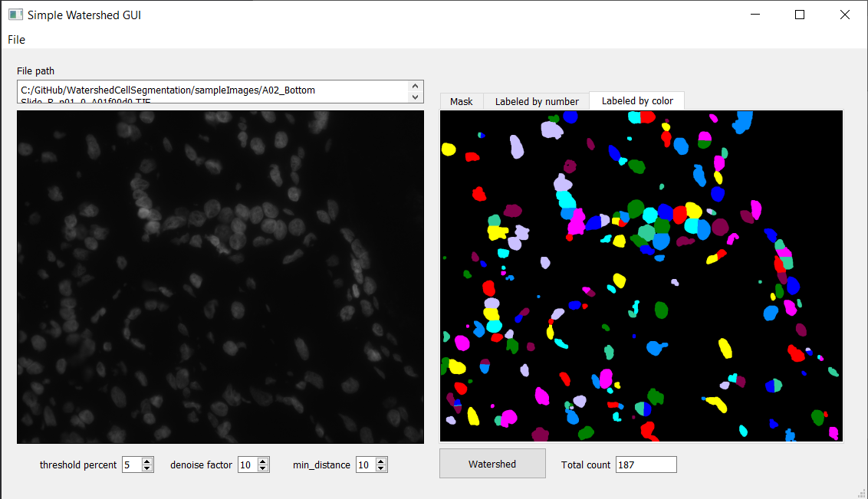
Task: Increase denoise factor with up arrow
Action: pos(264,461)
